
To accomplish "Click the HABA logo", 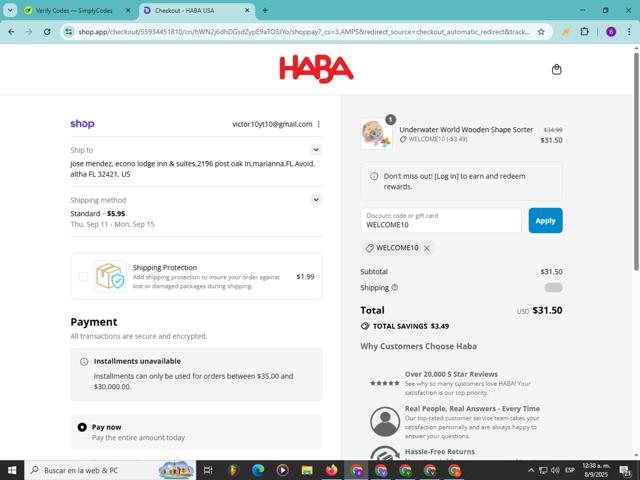I will pyautogui.click(x=316, y=69).
